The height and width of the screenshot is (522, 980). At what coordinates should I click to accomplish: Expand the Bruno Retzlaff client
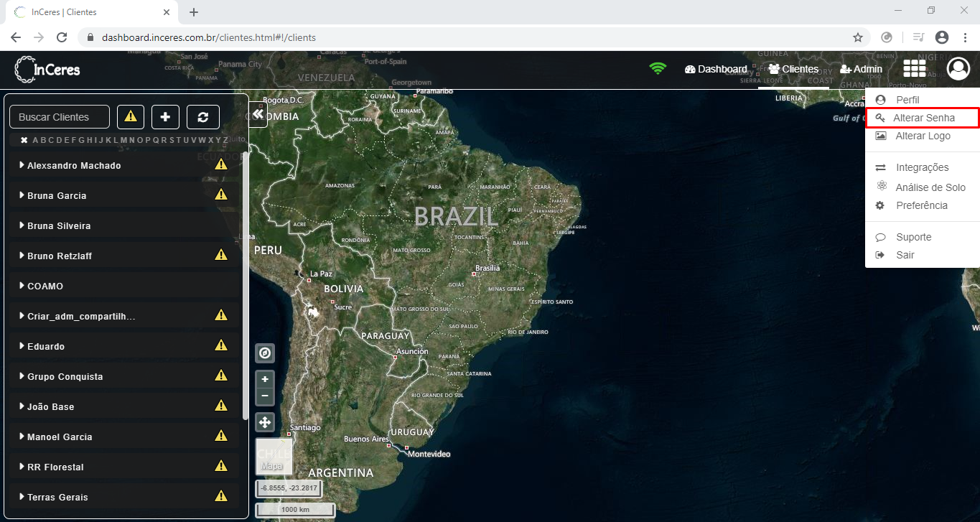pyautogui.click(x=22, y=256)
